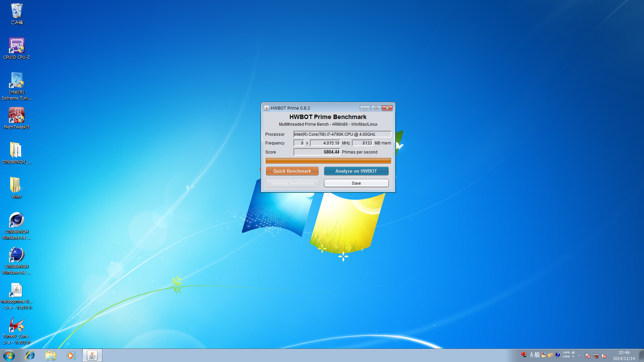This screenshot has height=362, width=644.
Task: Click the red ball IME tray icon
Action: pyautogui.click(x=524, y=355)
